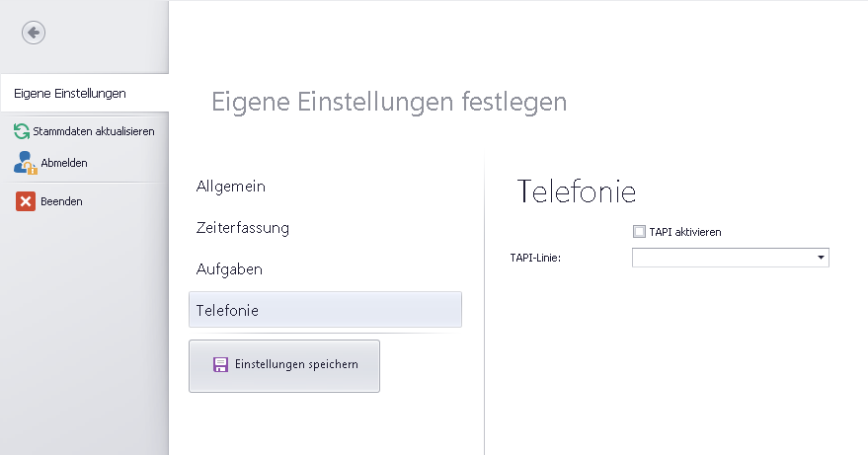
Task: Open the Aufgaben settings section
Action: click(230, 269)
